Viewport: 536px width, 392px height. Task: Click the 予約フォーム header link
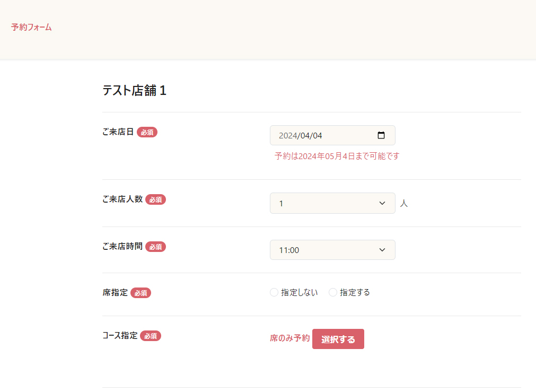pos(31,27)
